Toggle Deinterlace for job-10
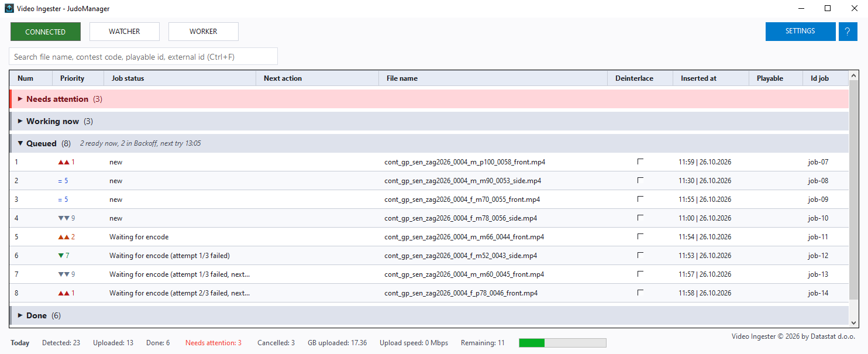 tap(640, 218)
